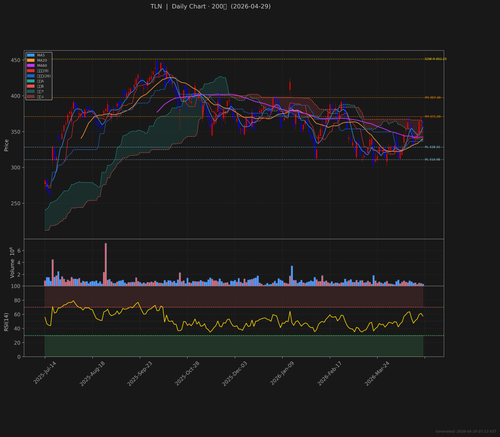Click the 2025-Aug-18 date label
The height and width of the screenshot is (437, 500).
[92, 373]
